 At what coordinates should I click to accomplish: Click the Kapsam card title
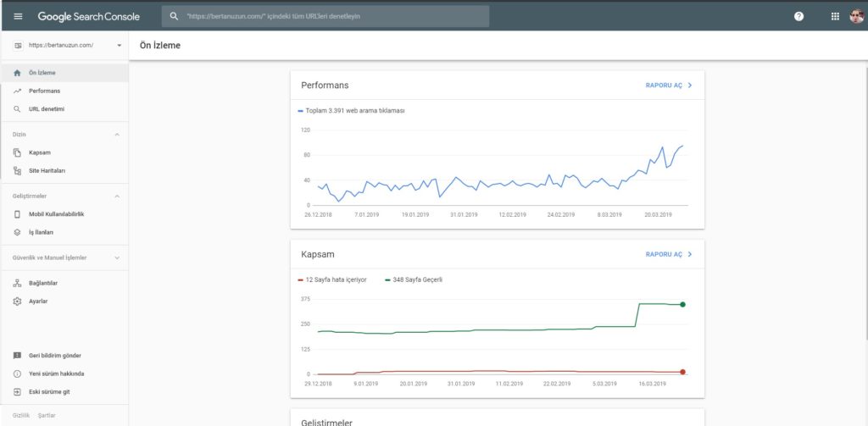pos(318,254)
